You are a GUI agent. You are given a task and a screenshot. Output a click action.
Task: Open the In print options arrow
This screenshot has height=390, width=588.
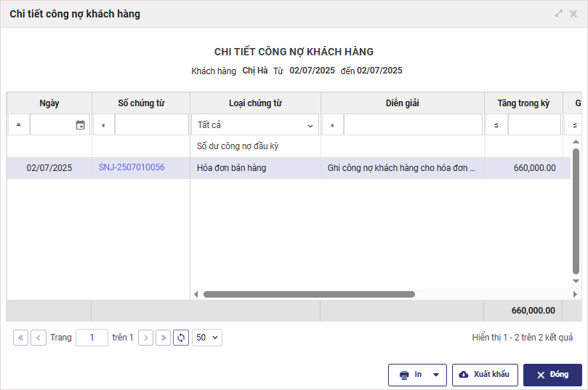(x=435, y=375)
